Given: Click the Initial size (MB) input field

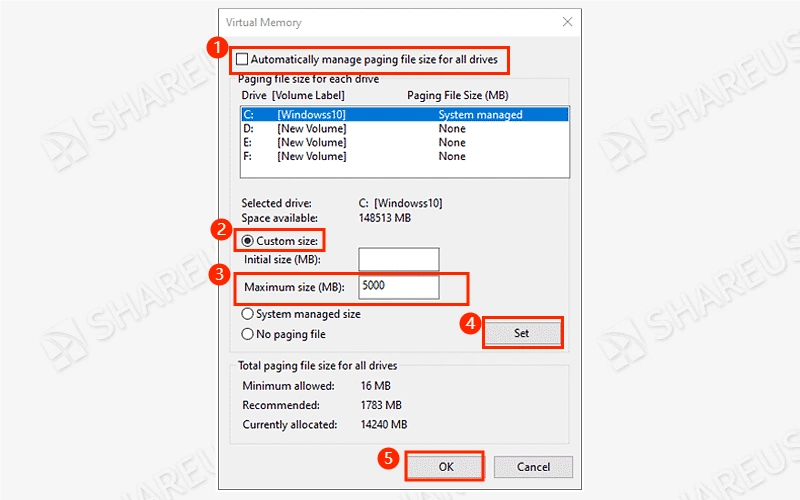Looking at the screenshot, I should 398,259.
